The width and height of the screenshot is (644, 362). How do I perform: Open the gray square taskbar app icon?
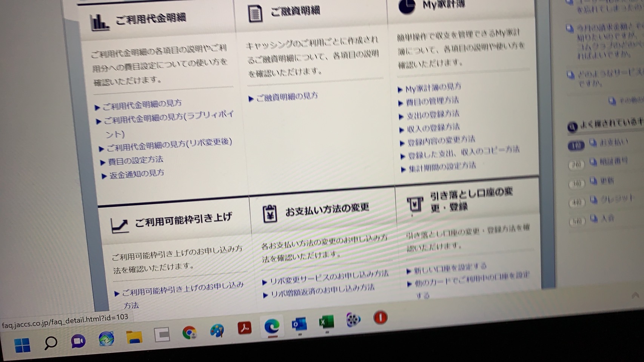pos(162,334)
